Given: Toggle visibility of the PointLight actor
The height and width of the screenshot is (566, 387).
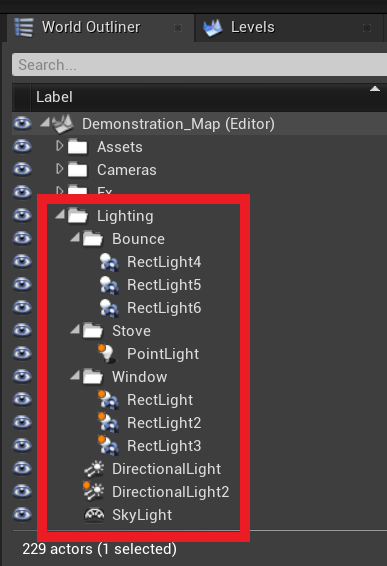Looking at the screenshot, I should [22, 353].
